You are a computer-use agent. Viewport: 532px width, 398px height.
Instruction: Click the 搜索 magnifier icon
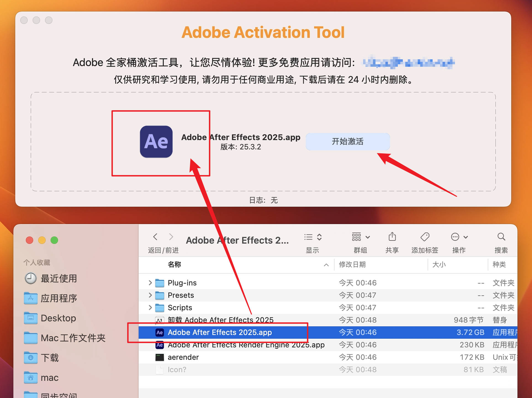click(501, 237)
